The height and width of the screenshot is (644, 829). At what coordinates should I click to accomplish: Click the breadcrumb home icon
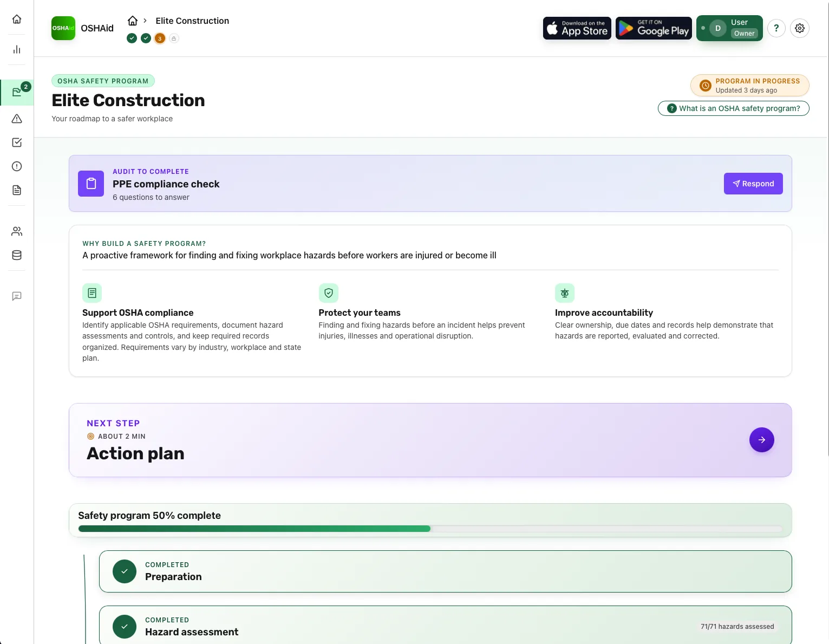coord(133,21)
